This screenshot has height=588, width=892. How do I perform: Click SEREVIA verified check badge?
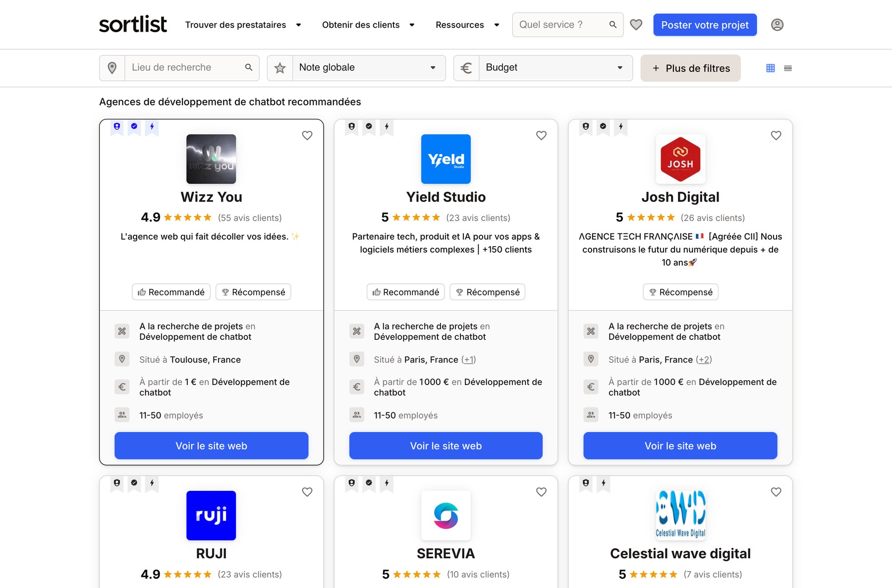point(369,483)
